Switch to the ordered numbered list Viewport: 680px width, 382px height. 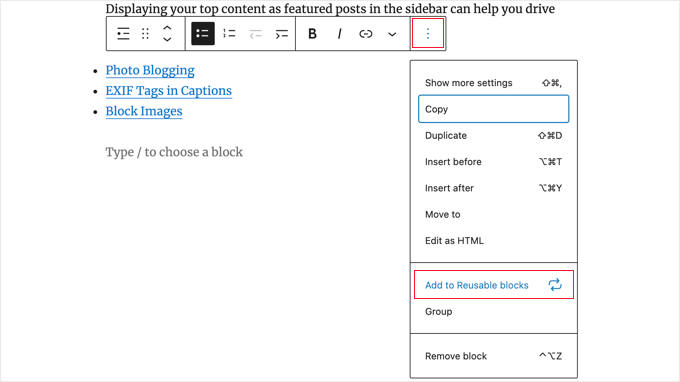tap(229, 34)
